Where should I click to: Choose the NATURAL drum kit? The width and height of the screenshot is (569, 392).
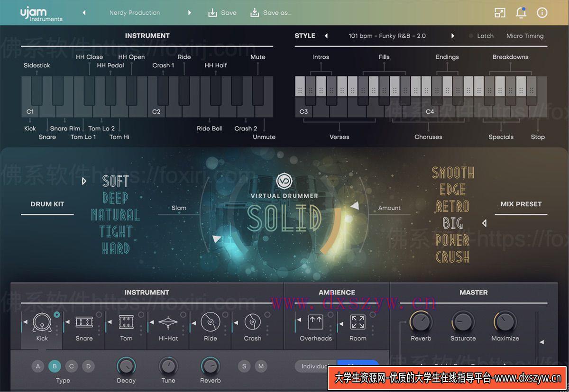(115, 215)
